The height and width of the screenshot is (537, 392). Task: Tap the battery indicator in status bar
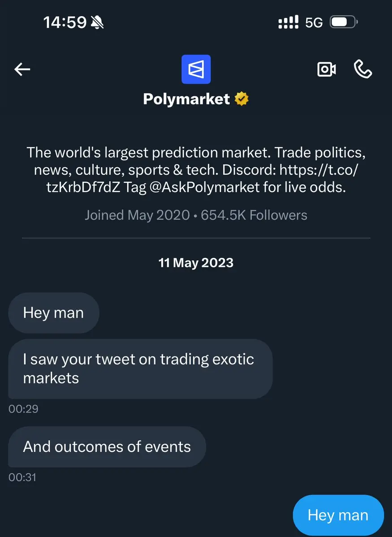(343, 22)
